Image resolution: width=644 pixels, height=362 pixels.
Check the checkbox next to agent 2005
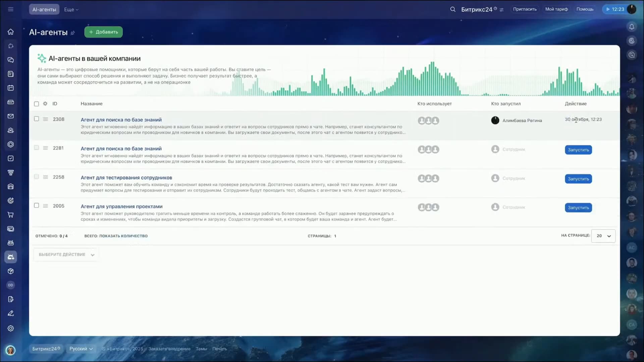coord(36,205)
